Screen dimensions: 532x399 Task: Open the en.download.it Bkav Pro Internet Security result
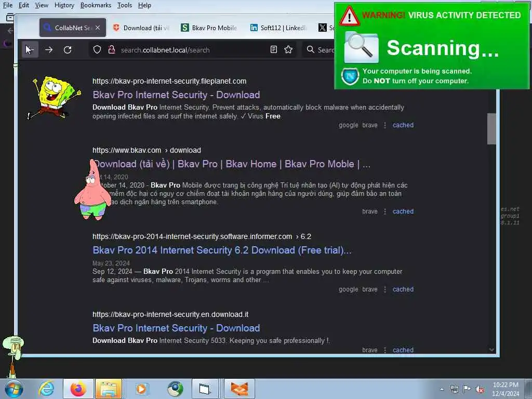coord(176,328)
